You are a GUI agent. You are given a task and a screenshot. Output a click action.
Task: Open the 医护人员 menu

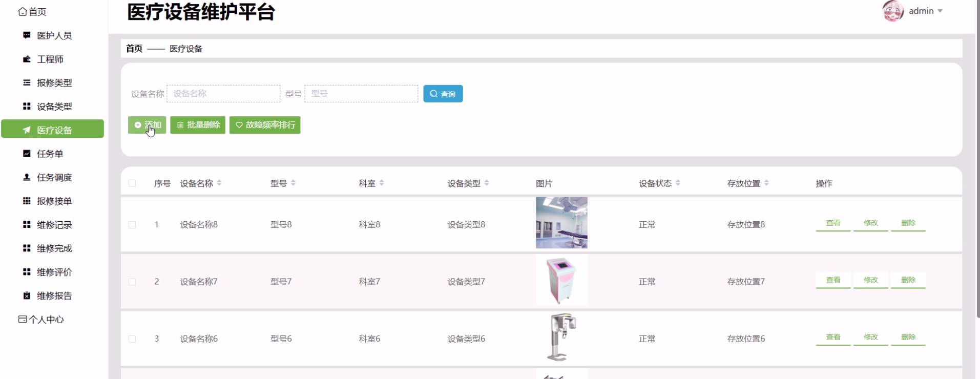(52, 35)
